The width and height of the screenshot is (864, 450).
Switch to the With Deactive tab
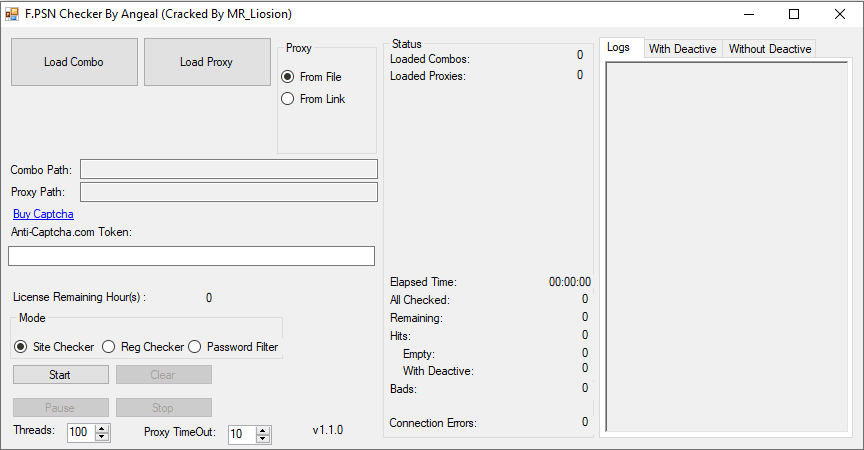click(x=683, y=48)
